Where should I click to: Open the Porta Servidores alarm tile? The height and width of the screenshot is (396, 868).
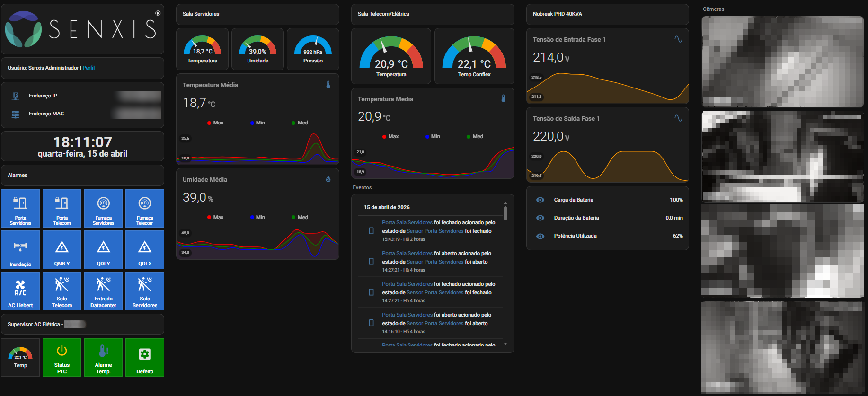20,209
